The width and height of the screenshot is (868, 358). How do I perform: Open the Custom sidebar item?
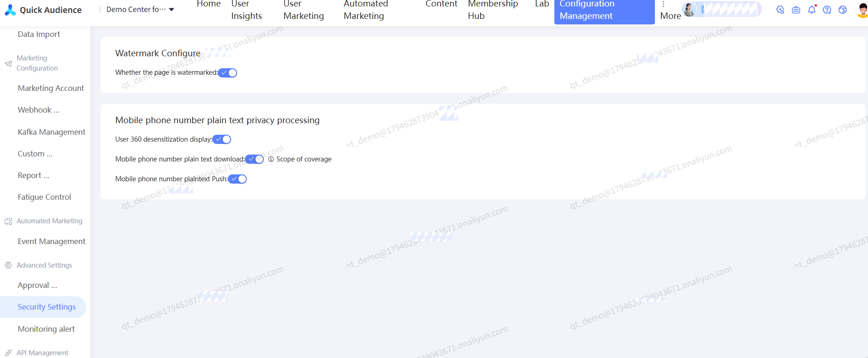(35, 154)
